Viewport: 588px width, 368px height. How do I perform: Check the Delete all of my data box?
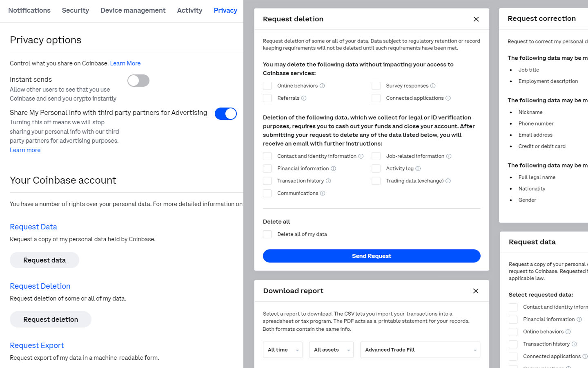point(267,234)
